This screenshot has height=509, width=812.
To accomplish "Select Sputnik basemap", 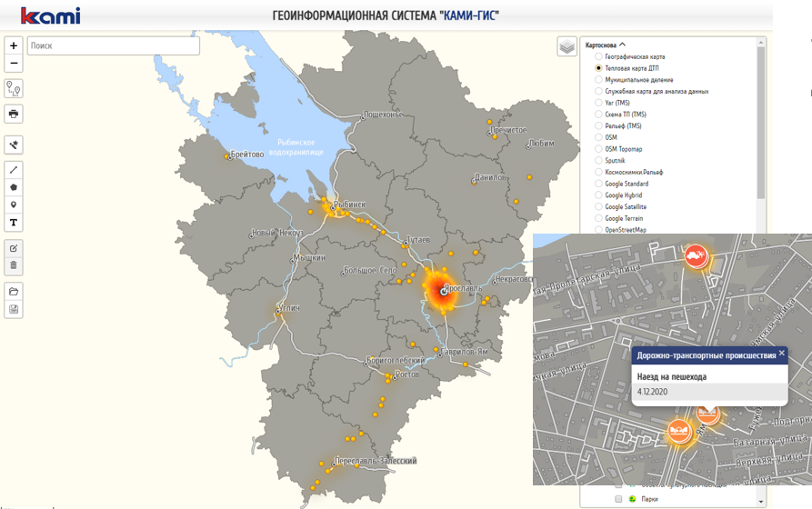I will click(x=598, y=161).
